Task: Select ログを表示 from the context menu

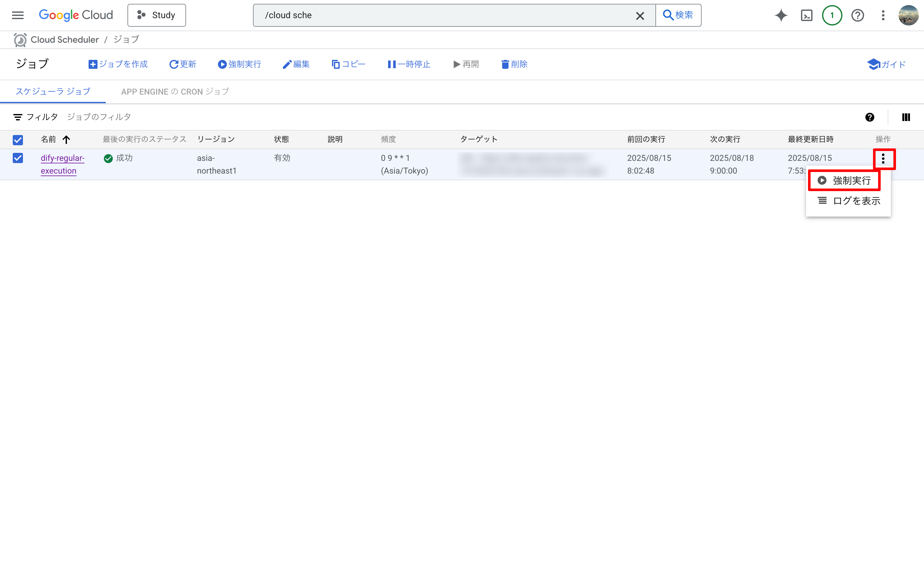Action: click(849, 201)
